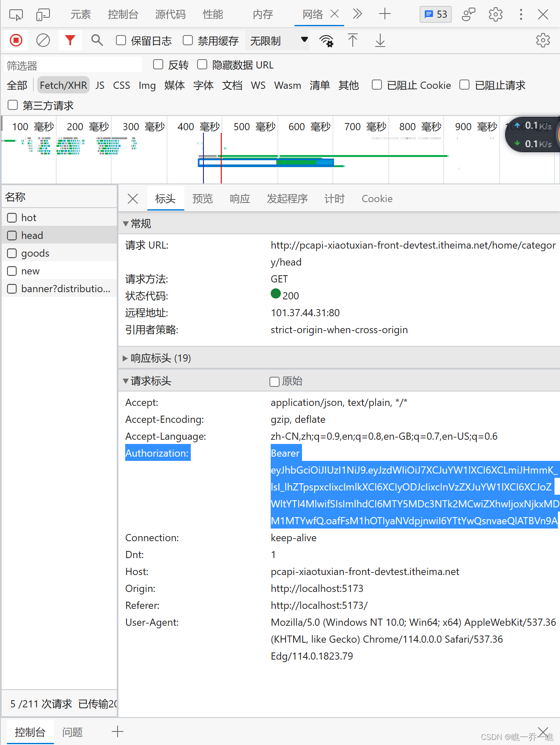Screen dimensions: 560x745
Task: Switch to the Console tab at top
Action: [x=123, y=14]
